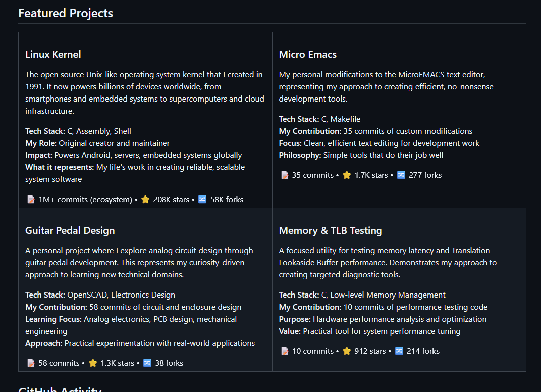Click the memo icon beside 10 commits
The height and width of the screenshot is (392, 541).
coord(285,351)
